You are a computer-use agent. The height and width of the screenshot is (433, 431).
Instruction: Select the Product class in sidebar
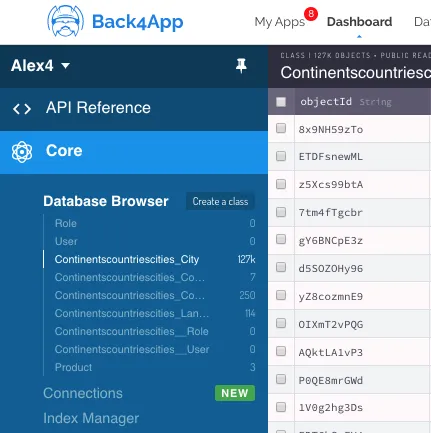[73, 367]
